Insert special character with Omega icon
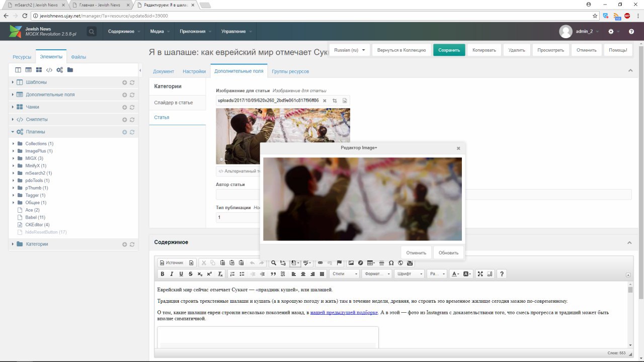The height and width of the screenshot is (362, 644). [x=391, y=263]
